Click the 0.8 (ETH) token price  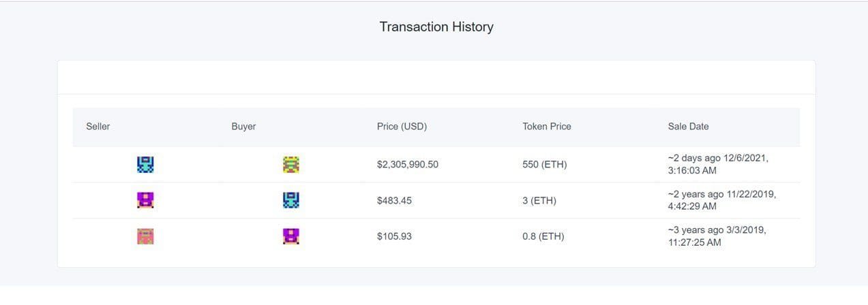coord(543,237)
